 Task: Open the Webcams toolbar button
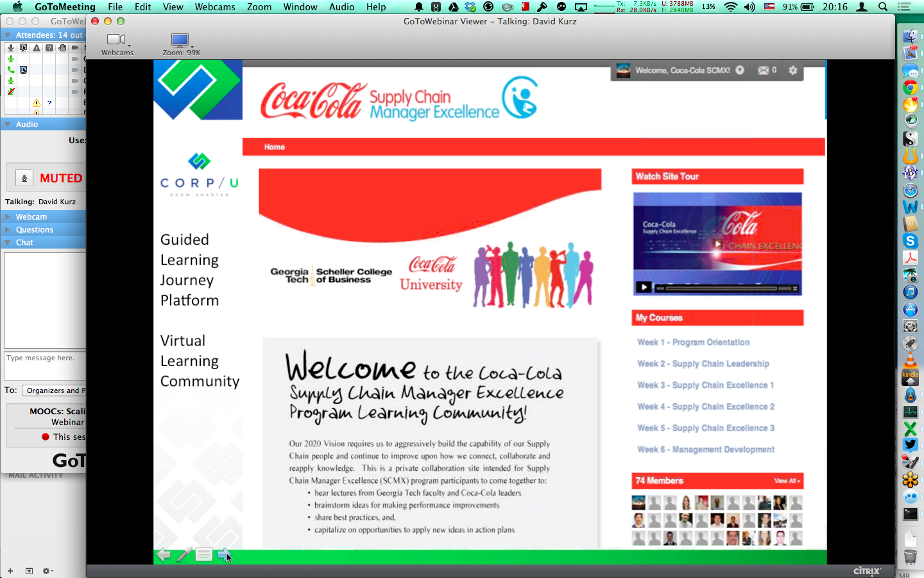(x=117, y=44)
